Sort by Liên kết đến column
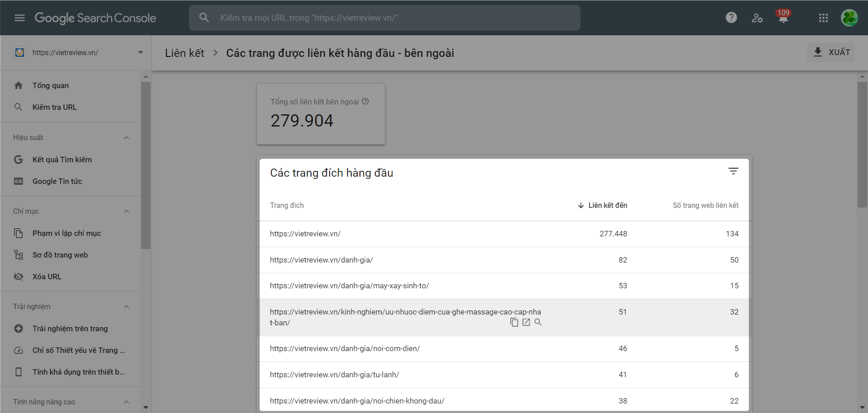 602,206
